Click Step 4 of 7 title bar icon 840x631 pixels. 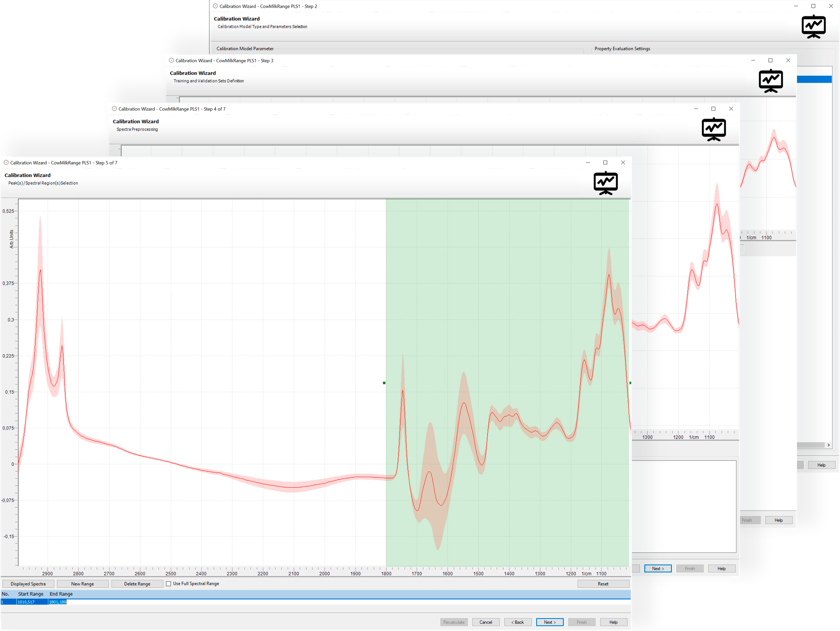point(114,109)
